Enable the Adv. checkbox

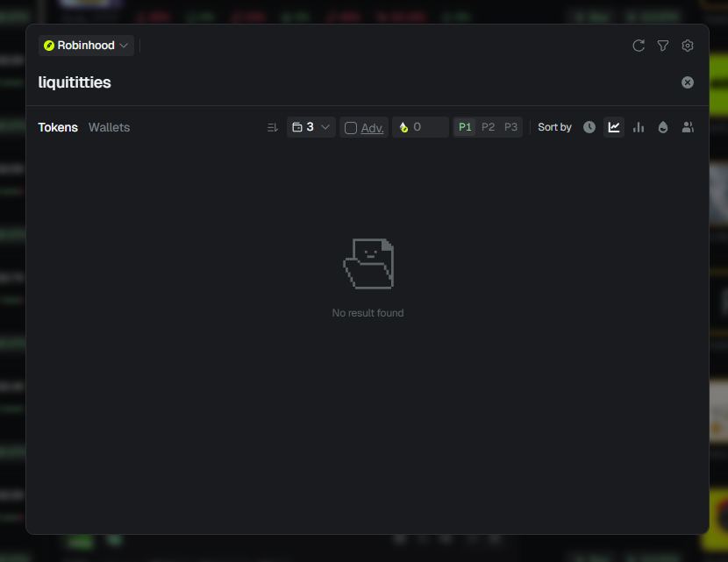(x=351, y=128)
